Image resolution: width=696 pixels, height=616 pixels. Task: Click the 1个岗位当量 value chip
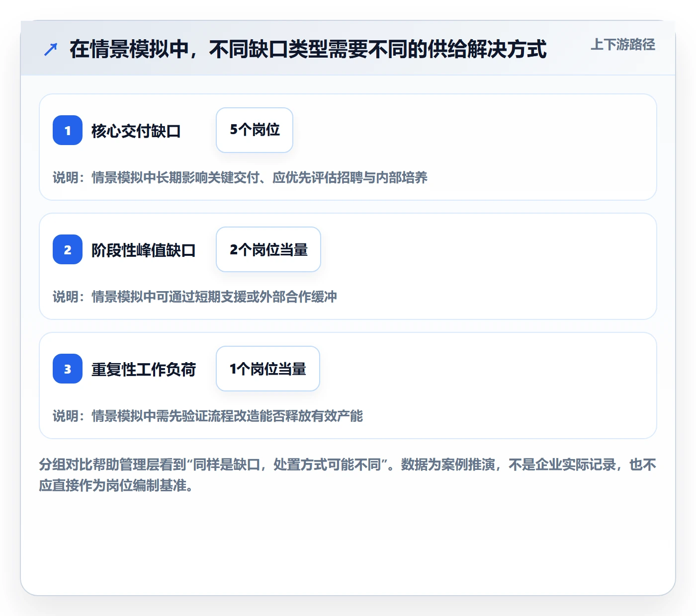(x=268, y=369)
